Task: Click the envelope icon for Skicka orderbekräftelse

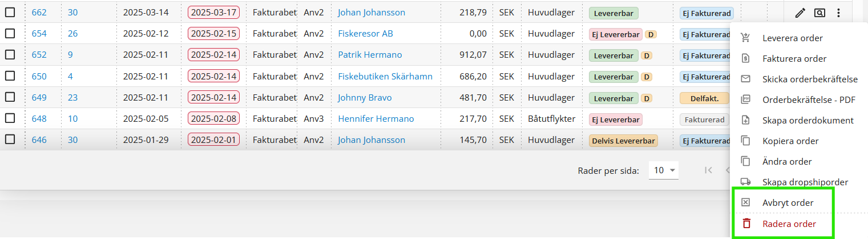Action: point(745,79)
